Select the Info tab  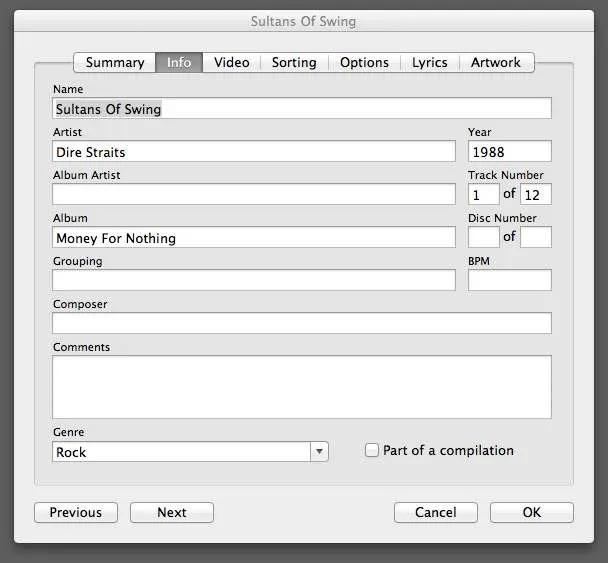click(x=179, y=62)
